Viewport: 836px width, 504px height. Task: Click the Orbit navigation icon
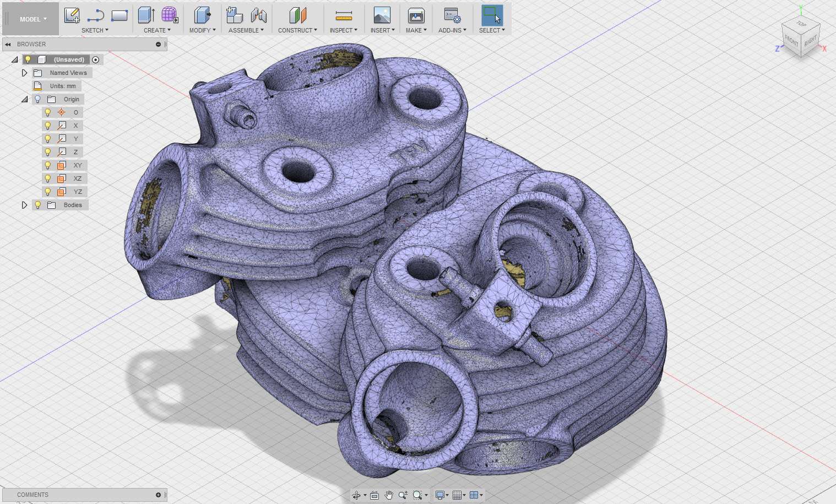356,495
